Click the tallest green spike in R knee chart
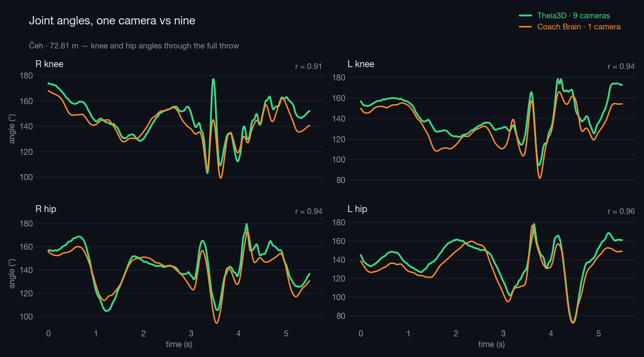 click(x=213, y=80)
